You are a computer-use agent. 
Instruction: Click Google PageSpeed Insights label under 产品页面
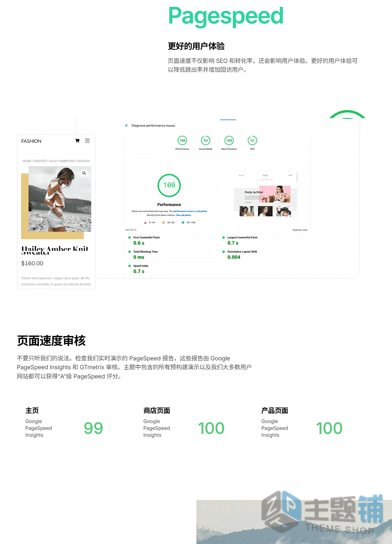coord(274,428)
